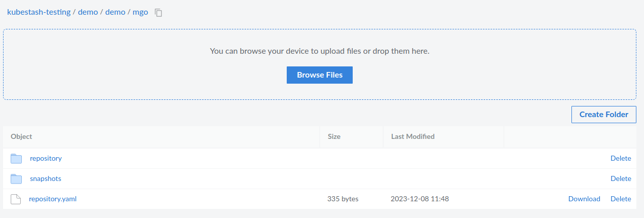Click the snapshots folder icon
Viewport: 644px width, 218px height.
(x=16, y=179)
